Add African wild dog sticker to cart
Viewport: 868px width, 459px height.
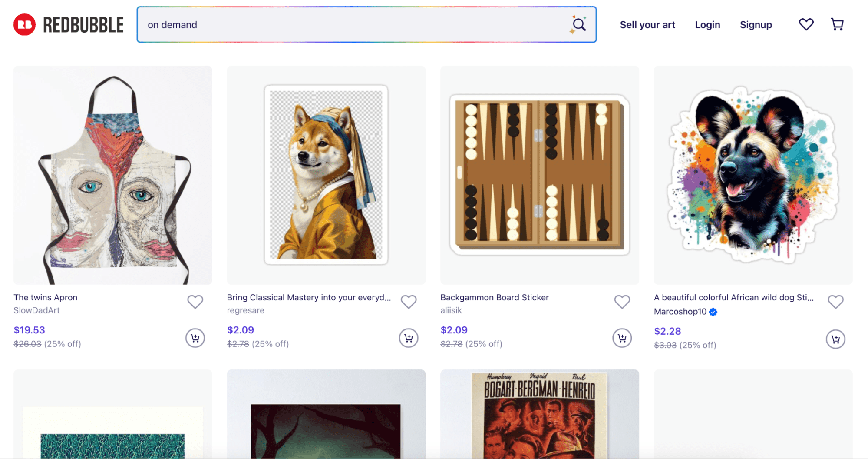coord(835,339)
